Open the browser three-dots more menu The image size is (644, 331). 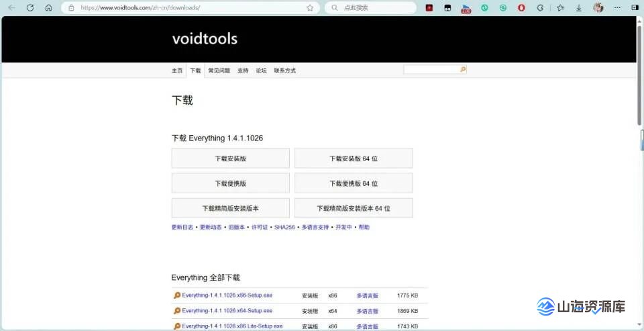(x=616, y=8)
